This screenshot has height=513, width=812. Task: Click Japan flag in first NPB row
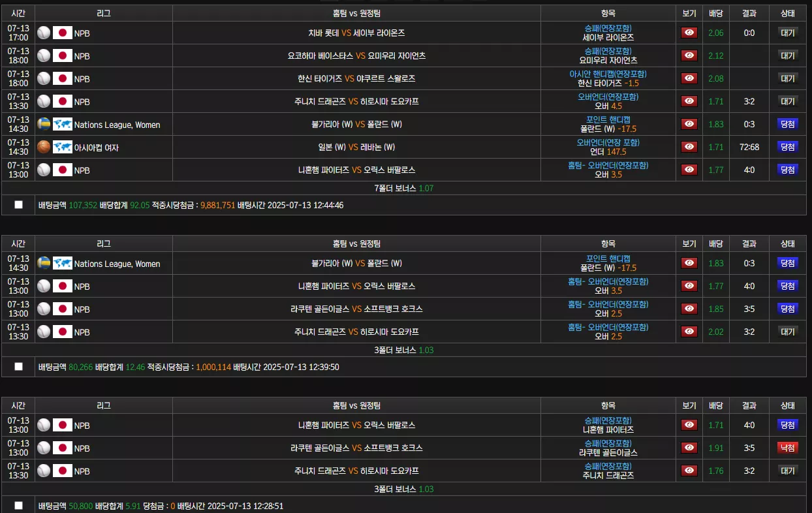click(62, 33)
